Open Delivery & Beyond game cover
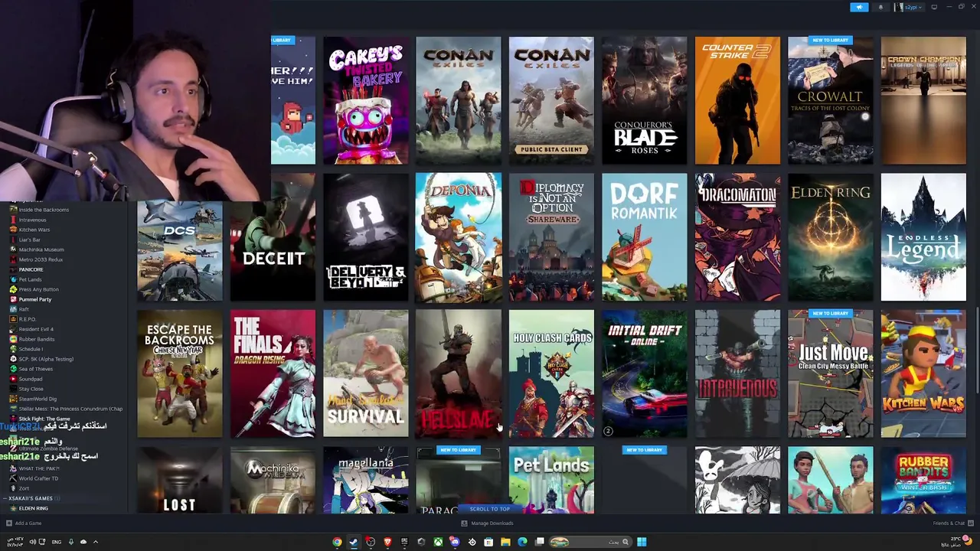This screenshot has height=551, width=980. (365, 237)
